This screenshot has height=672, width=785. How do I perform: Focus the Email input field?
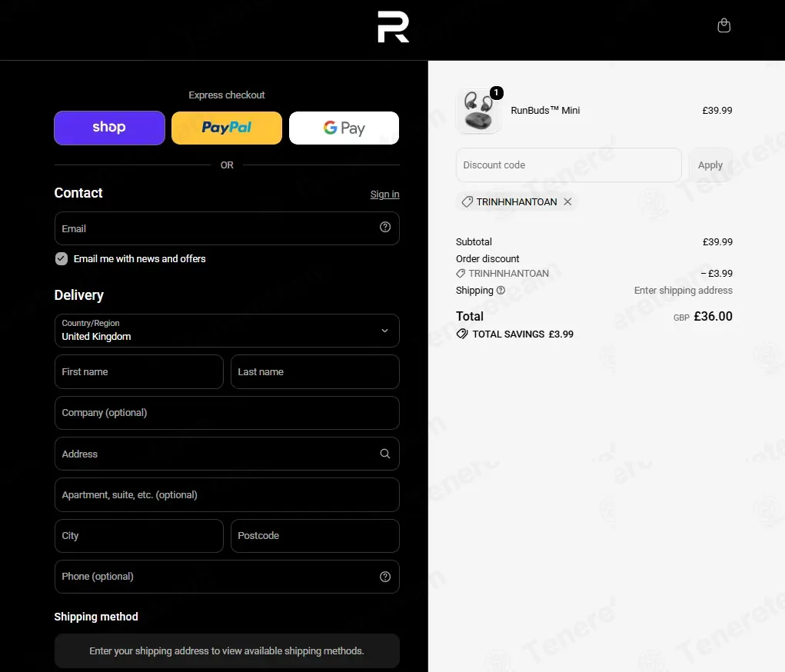227,228
